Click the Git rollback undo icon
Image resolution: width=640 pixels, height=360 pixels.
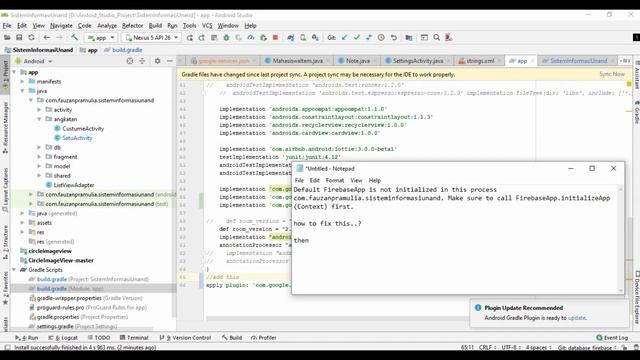point(393,38)
